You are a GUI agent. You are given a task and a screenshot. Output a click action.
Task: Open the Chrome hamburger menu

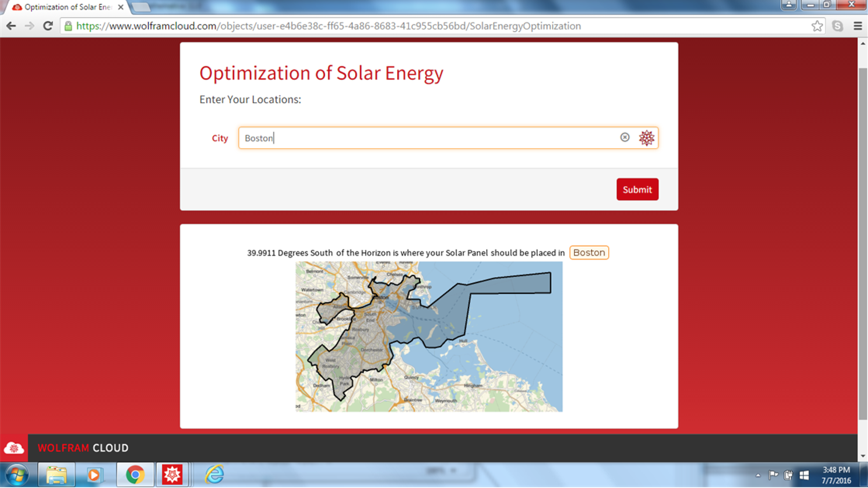[858, 26]
